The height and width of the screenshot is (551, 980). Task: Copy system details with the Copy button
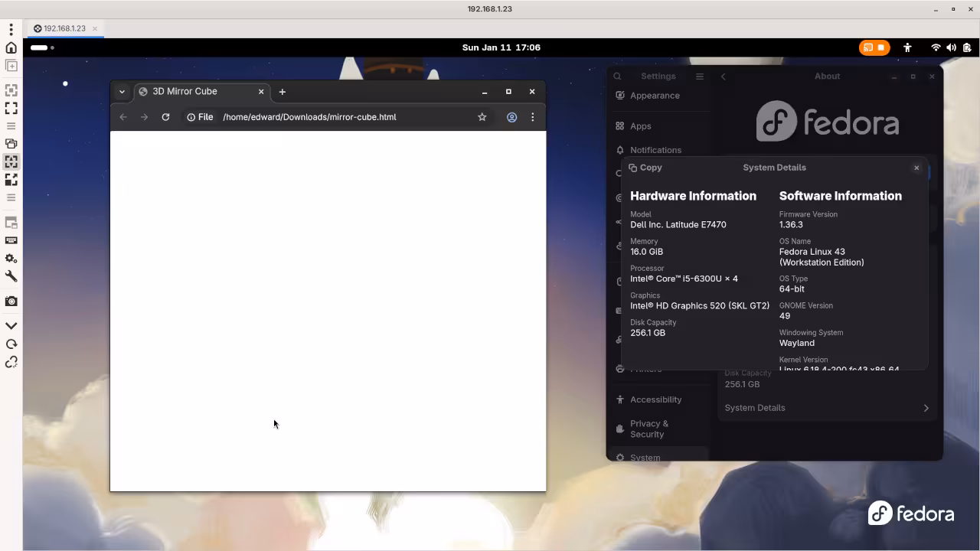645,168
